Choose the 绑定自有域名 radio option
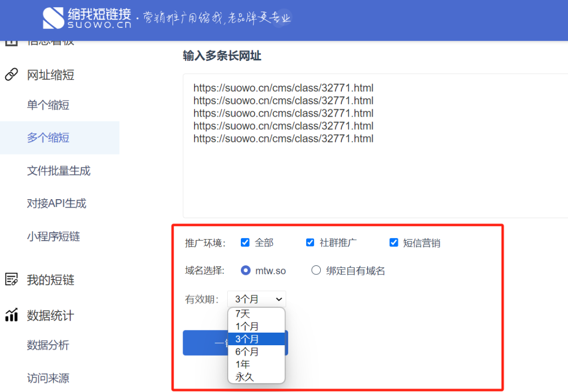 pyautogui.click(x=316, y=271)
